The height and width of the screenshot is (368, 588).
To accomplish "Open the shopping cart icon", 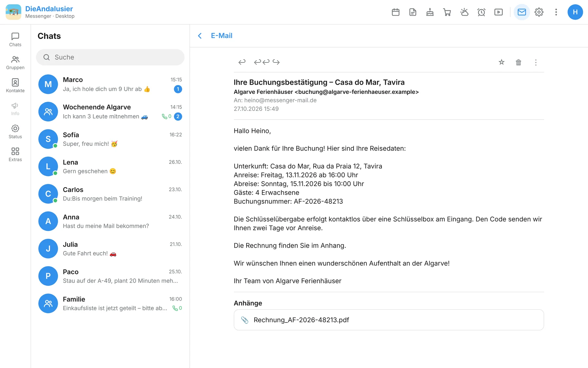I will (x=447, y=12).
